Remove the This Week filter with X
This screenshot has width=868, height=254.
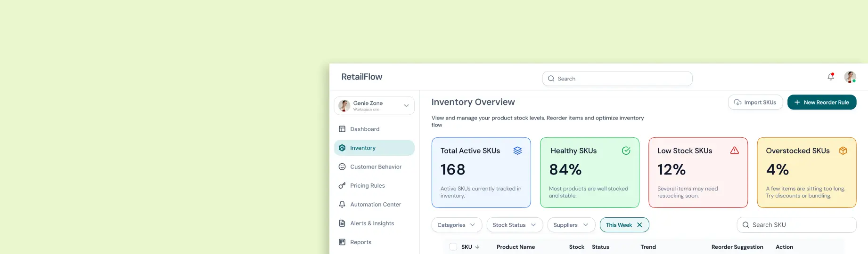pos(639,225)
